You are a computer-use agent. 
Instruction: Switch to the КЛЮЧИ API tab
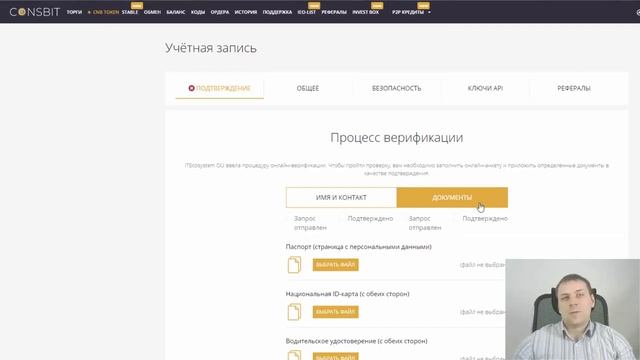[485, 88]
